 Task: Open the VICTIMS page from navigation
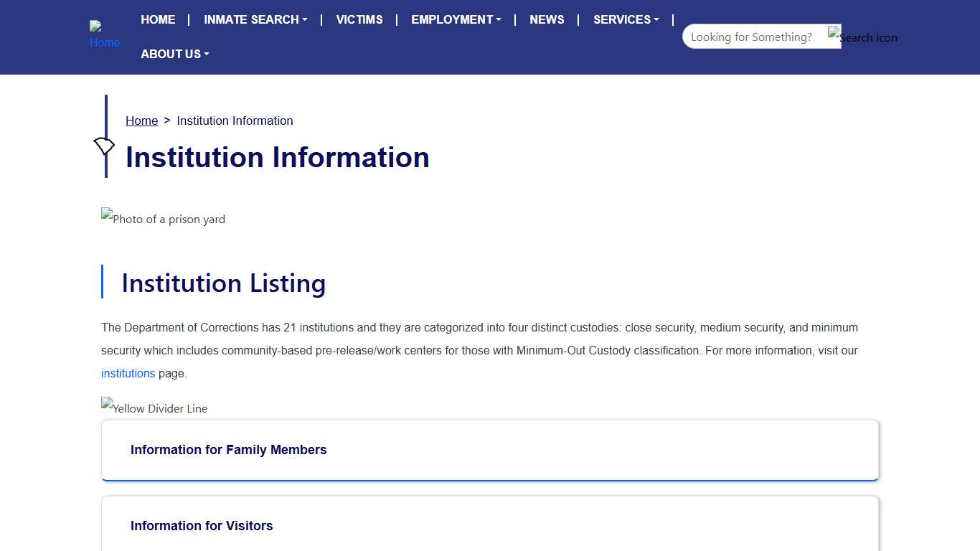pyautogui.click(x=359, y=19)
